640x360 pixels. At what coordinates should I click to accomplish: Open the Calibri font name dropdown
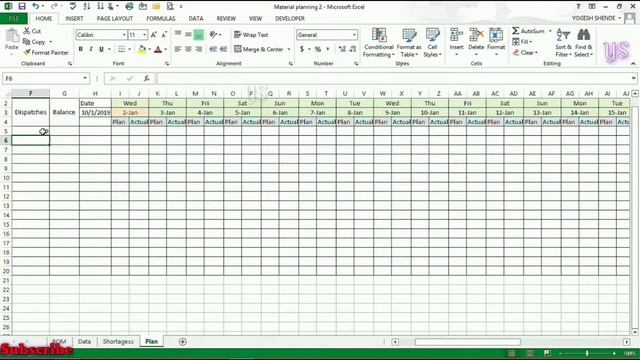(124, 35)
